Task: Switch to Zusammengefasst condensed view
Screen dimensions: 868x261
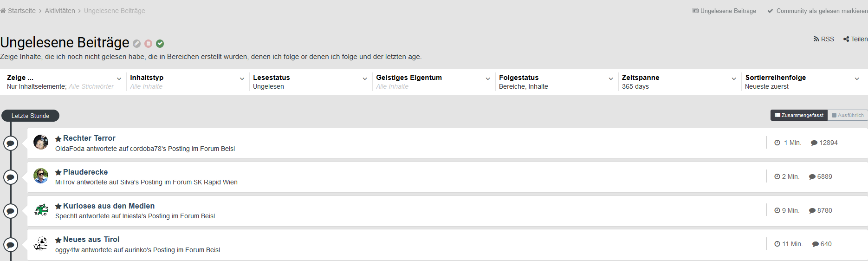Action: click(x=799, y=115)
